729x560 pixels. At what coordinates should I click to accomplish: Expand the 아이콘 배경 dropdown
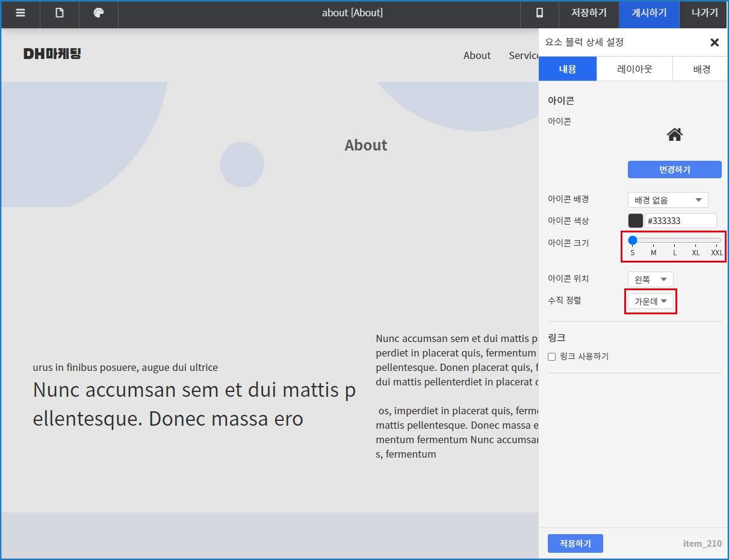coord(668,200)
